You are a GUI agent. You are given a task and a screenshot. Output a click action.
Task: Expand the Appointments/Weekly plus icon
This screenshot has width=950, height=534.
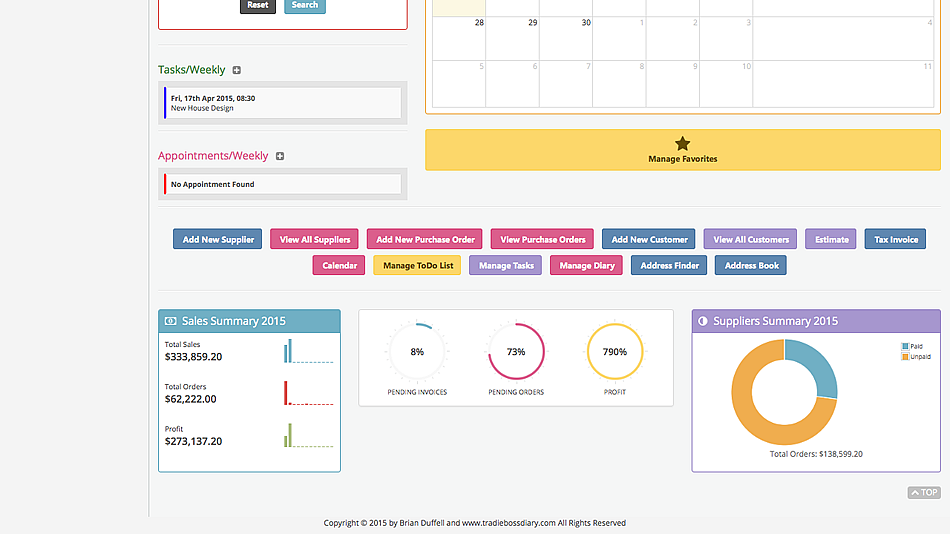[280, 156]
